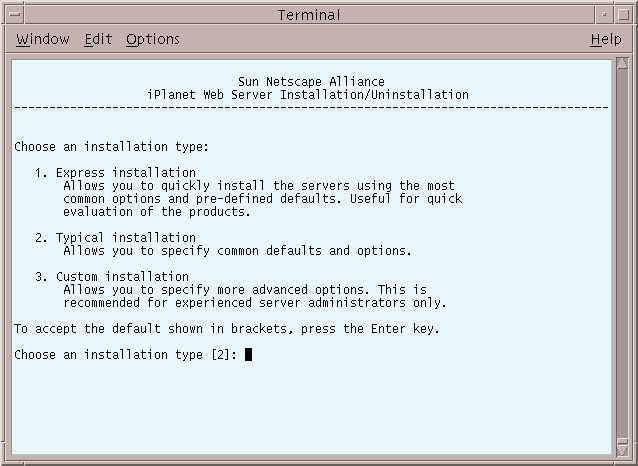Click "common options and pre-defined defaults" line
The width and height of the screenshot is (638, 466).
(263, 199)
